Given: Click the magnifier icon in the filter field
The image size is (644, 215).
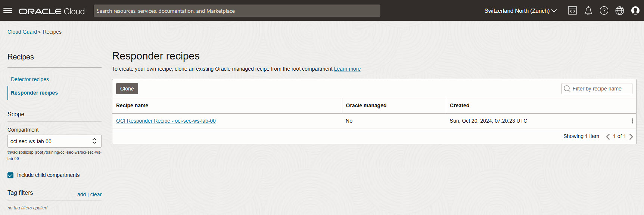Looking at the screenshot, I should [567, 89].
